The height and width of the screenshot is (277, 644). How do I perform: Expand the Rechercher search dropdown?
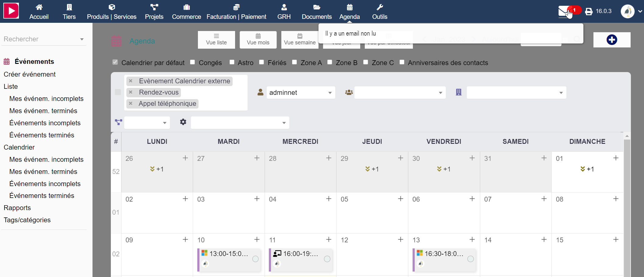82,39
